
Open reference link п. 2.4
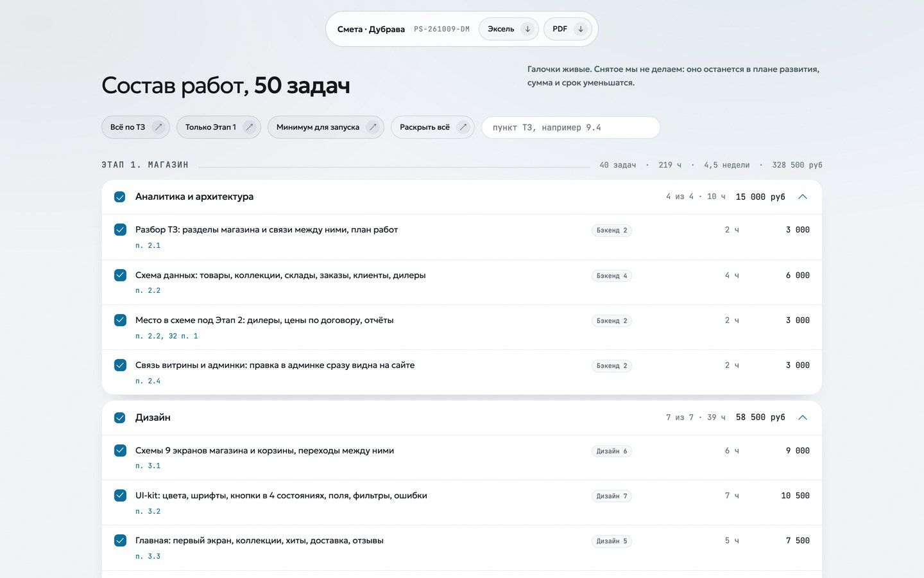point(148,381)
